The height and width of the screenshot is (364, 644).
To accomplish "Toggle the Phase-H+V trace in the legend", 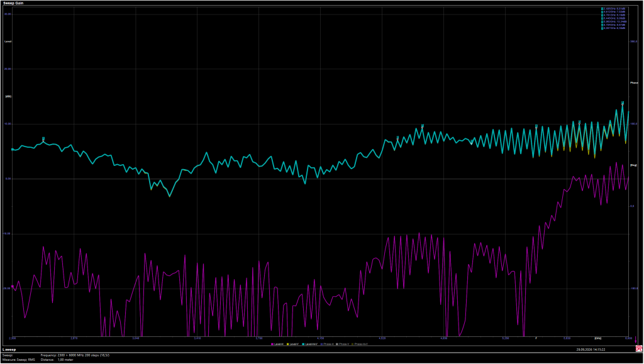I will pyautogui.click(x=360, y=344).
